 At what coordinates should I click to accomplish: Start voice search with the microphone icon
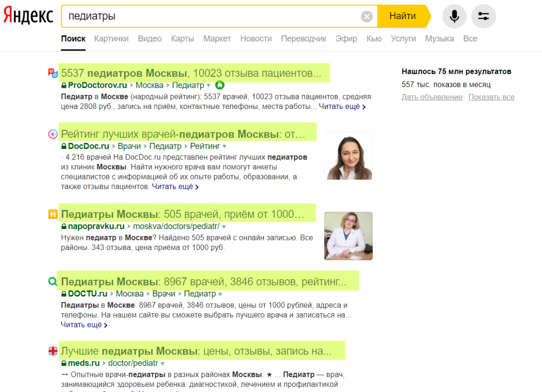(454, 16)
